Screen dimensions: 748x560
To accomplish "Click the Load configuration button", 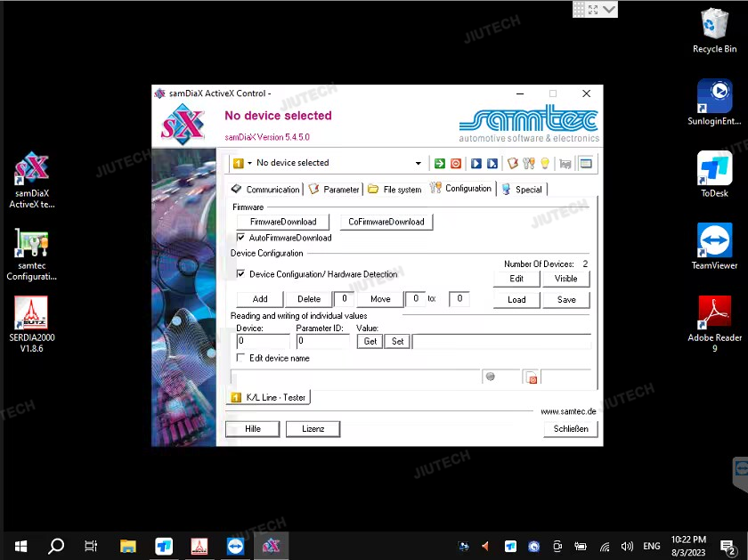I will click(x=516, y=299).
